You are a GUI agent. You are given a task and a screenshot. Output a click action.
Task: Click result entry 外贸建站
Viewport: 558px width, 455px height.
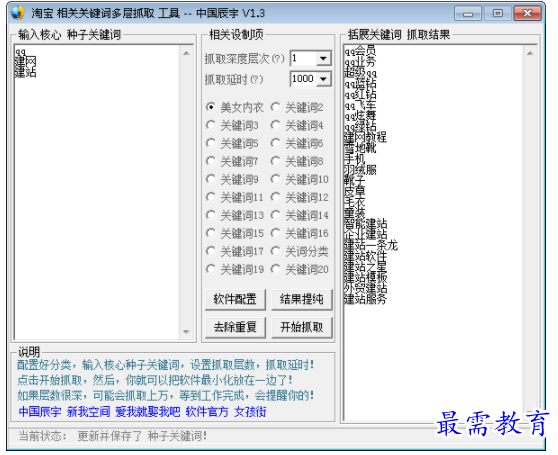click(x=365, y=288)
